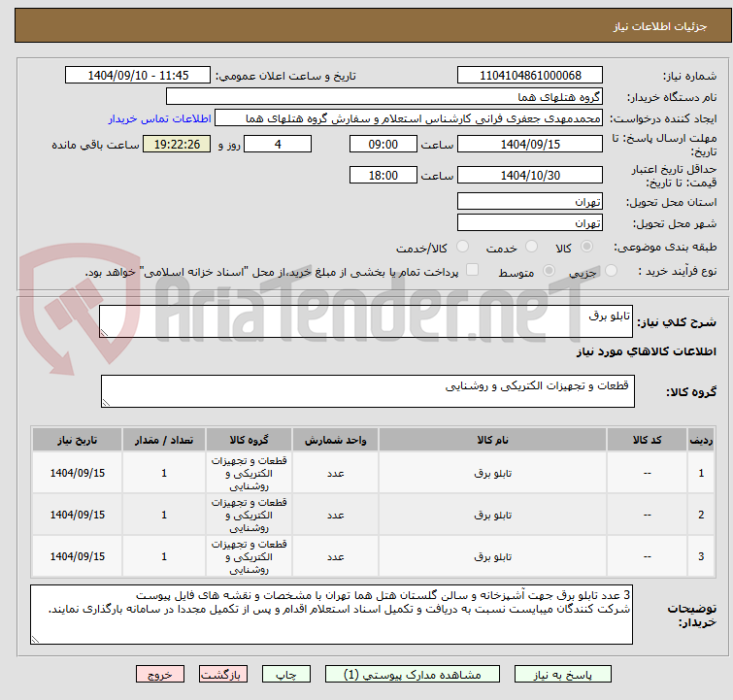This screenshot has height=700, width=733.
Task: Click the general description box 'تابلو برق'
Action: tap(366, 321)
